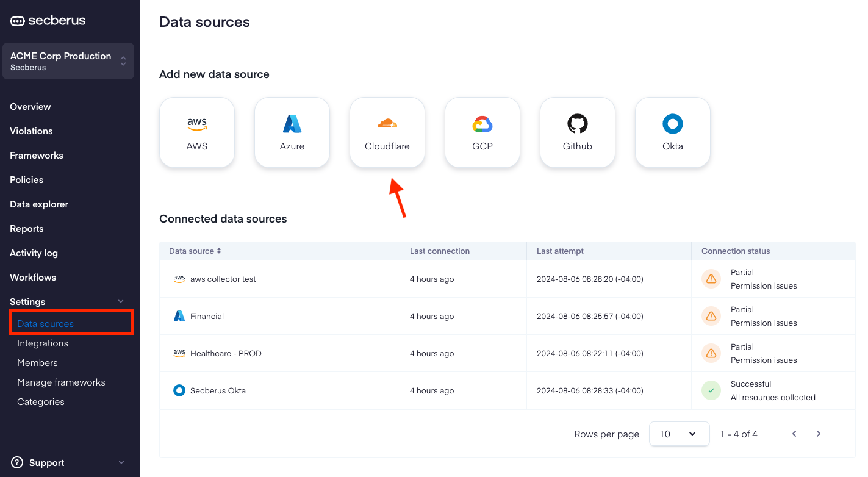The image size is (868, 477).
Task: Click Last attempt column header
Action: pos(560,251)
